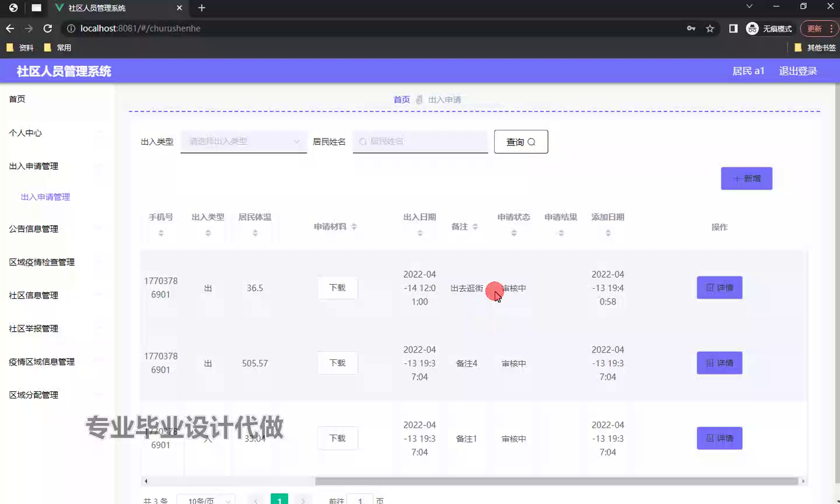Sort by 居民体温 column

click(255, 233)
